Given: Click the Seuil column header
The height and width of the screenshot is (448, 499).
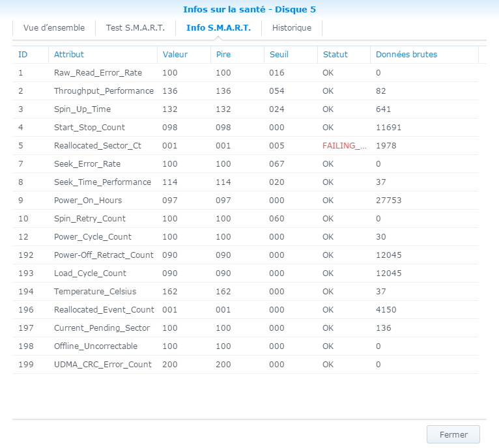Looking at the screenshot, I should coord(291,55).
